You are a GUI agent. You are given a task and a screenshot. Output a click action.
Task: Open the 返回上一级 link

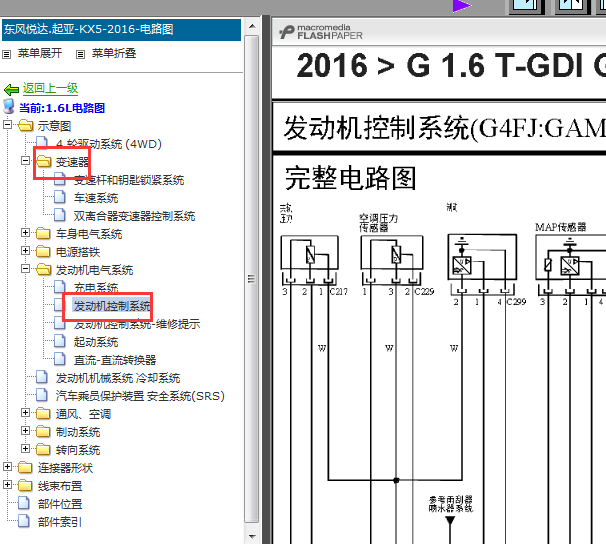click(50, 88)
